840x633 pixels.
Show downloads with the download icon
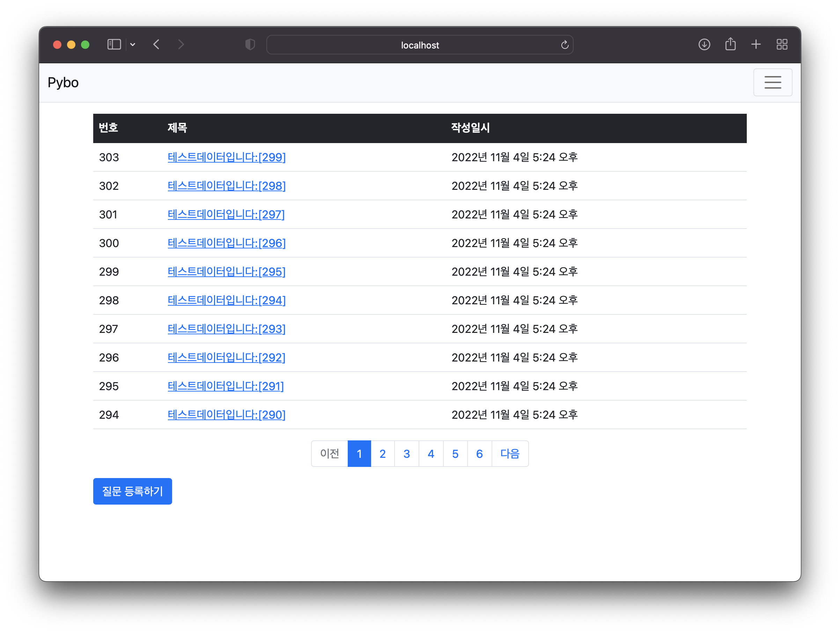pos(704,44)
